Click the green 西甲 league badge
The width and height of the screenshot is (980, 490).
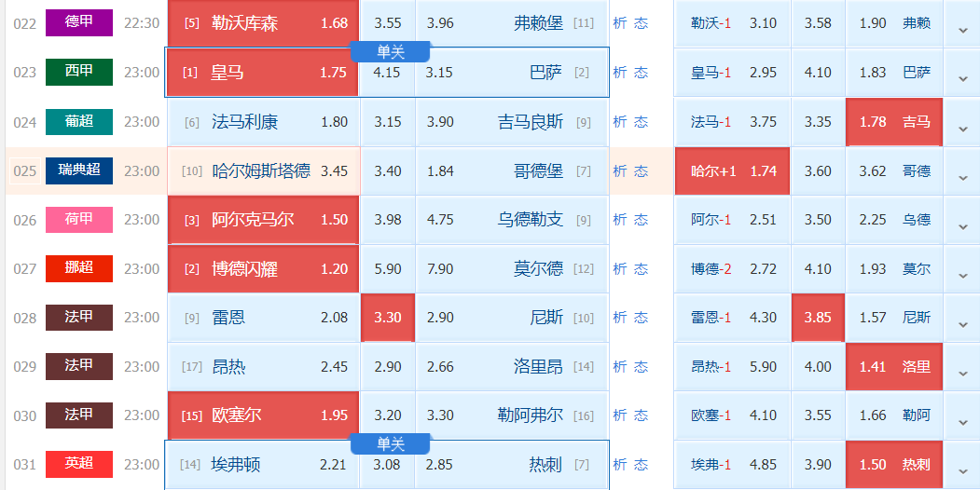coord(79,72)
